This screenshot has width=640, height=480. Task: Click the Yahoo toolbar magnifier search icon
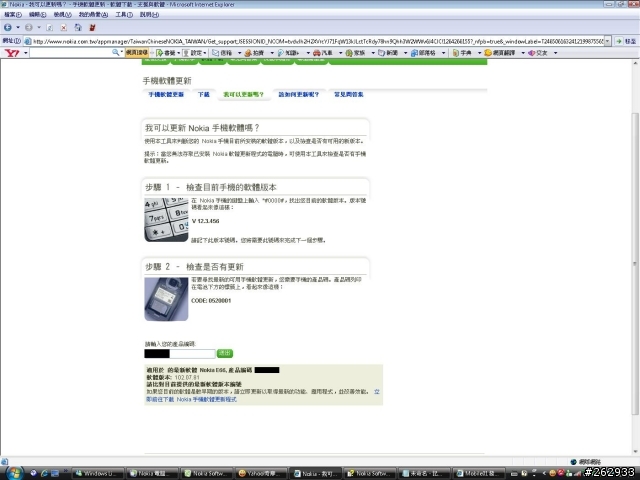(x=116, y=52)
